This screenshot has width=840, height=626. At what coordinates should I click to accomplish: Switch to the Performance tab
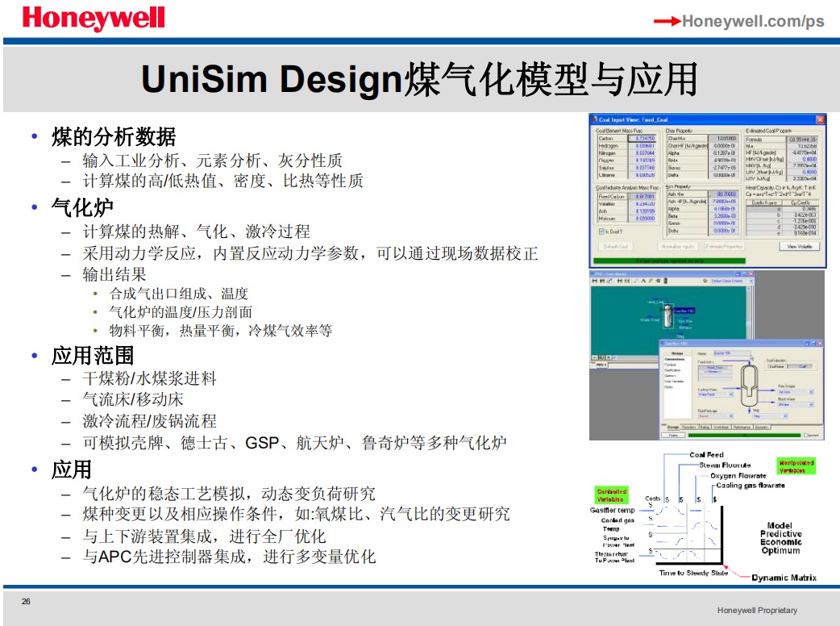coord(742,428)
